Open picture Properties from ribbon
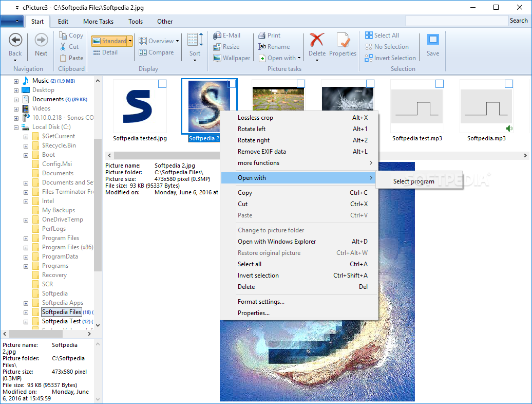 pyautogui.click(x=343, y=45)
